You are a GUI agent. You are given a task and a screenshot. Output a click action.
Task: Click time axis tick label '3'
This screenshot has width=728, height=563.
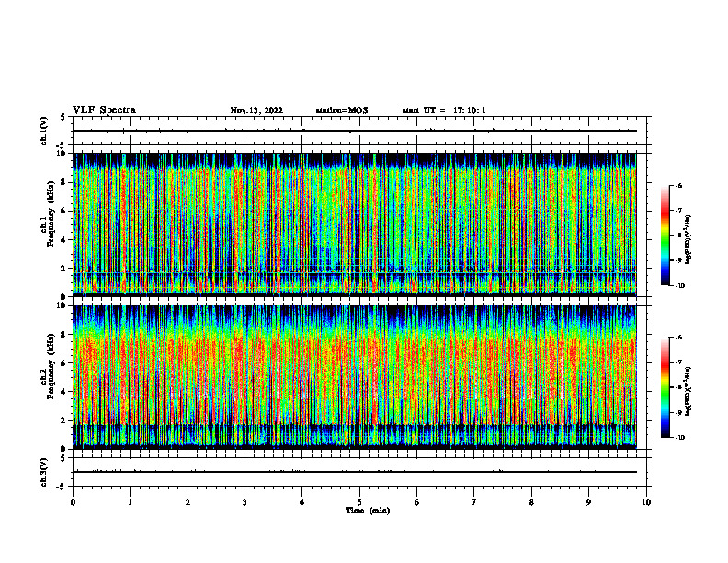point(245,502)
